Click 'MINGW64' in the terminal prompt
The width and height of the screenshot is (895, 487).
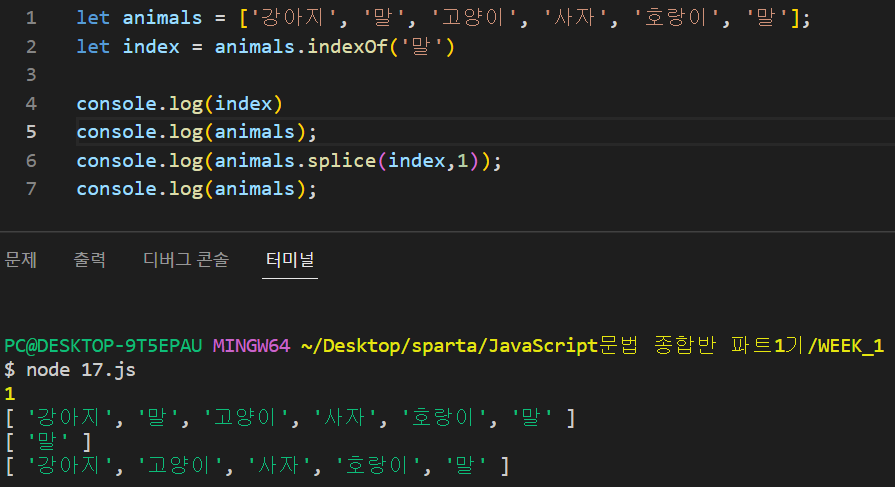(x=251, y=345)
